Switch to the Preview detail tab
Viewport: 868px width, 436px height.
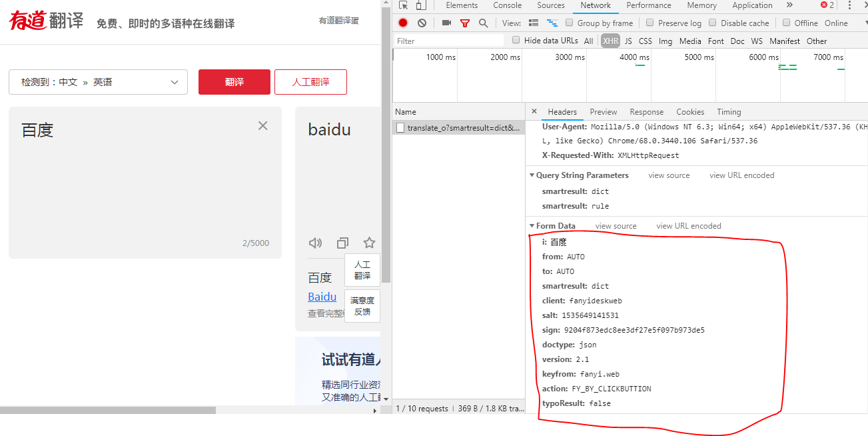(x=604, y=112)
